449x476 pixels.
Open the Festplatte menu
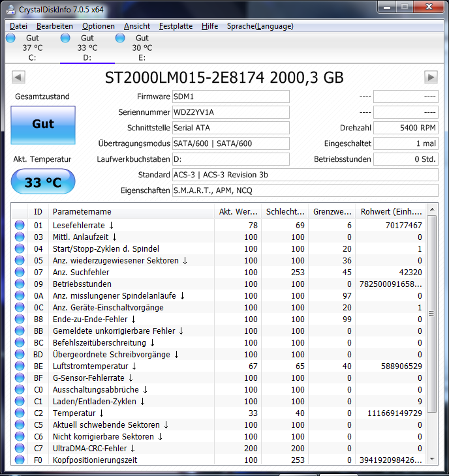(x=176, y=26)
